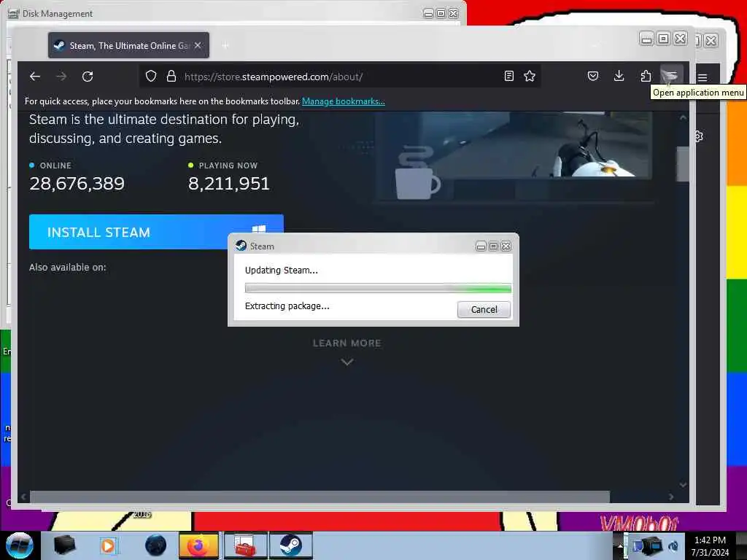Image resolution: width=747 pixels, height=560 pixels.
Task: Click LEARN MORE text on page
Action: [x=347, y=343]
